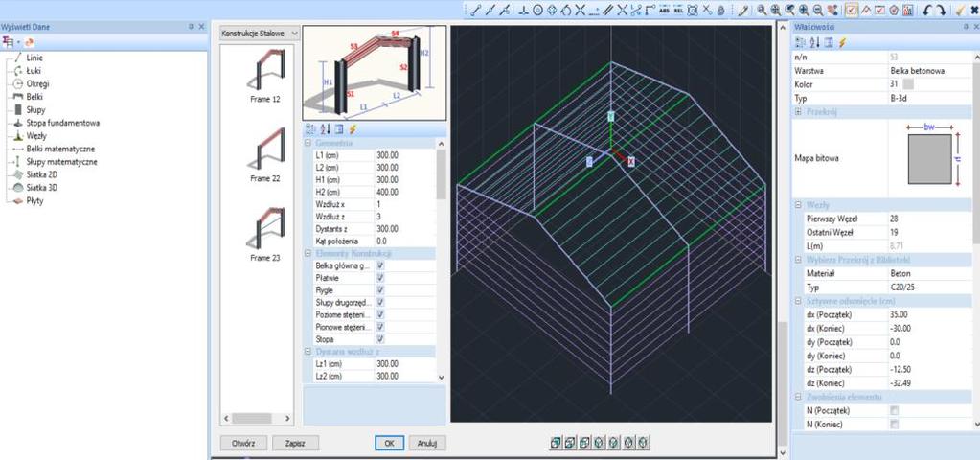Viewport: 980px width, 460px height.
Task: Click categorized view icon in Właściwości panel
Action: click(x=801, y=42)
